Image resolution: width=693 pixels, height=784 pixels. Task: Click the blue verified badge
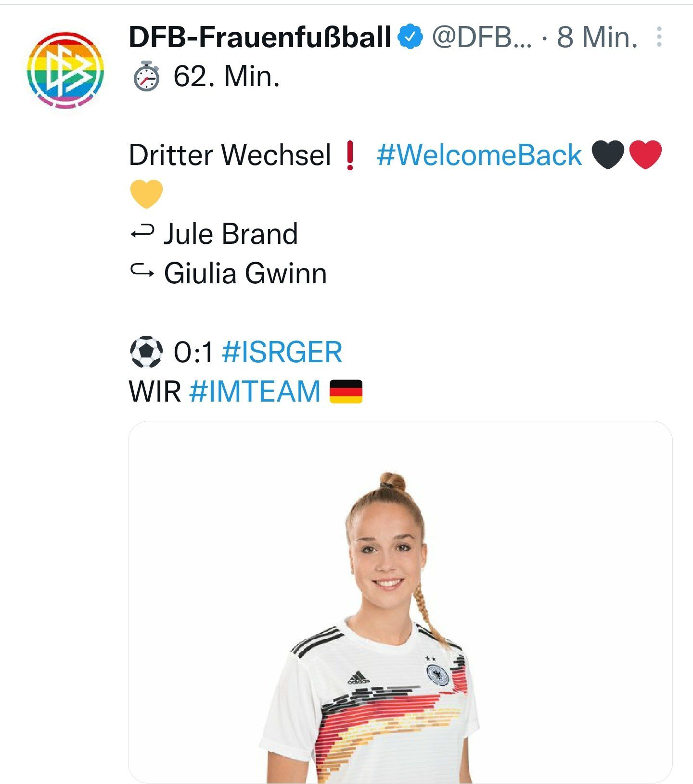[x=411, y=37]
